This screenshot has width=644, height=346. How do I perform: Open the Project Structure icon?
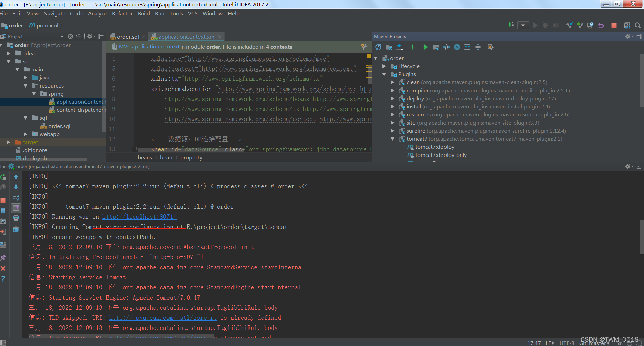point(627,25)
